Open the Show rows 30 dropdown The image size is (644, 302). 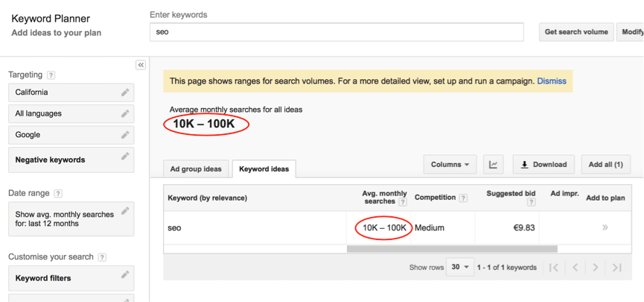tap(460, 267)
